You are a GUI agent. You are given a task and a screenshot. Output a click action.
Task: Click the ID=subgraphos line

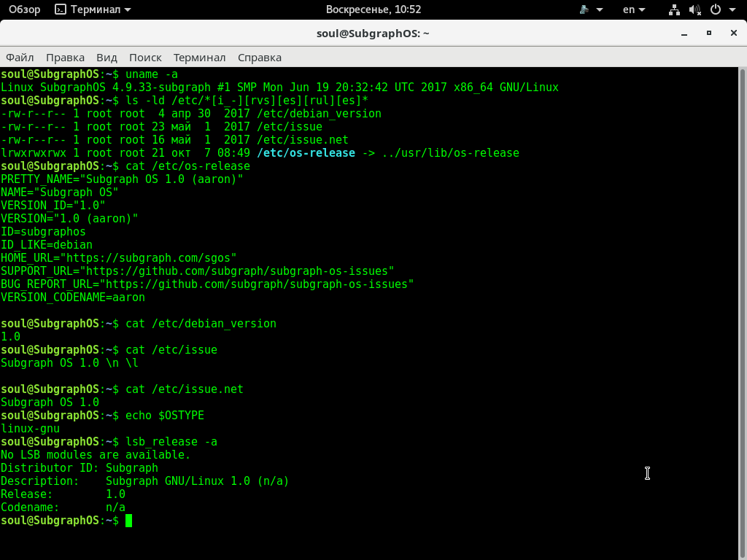43,232
